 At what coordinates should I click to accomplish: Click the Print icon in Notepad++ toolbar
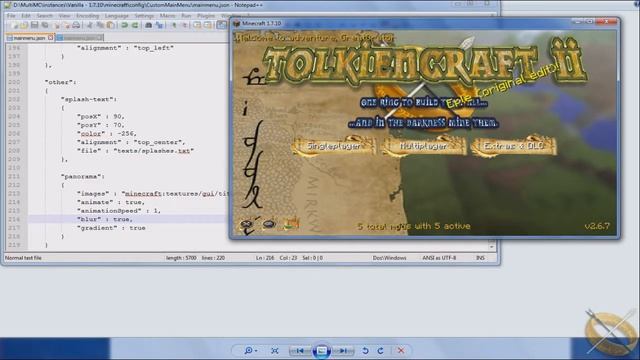[x=76, y=25]
